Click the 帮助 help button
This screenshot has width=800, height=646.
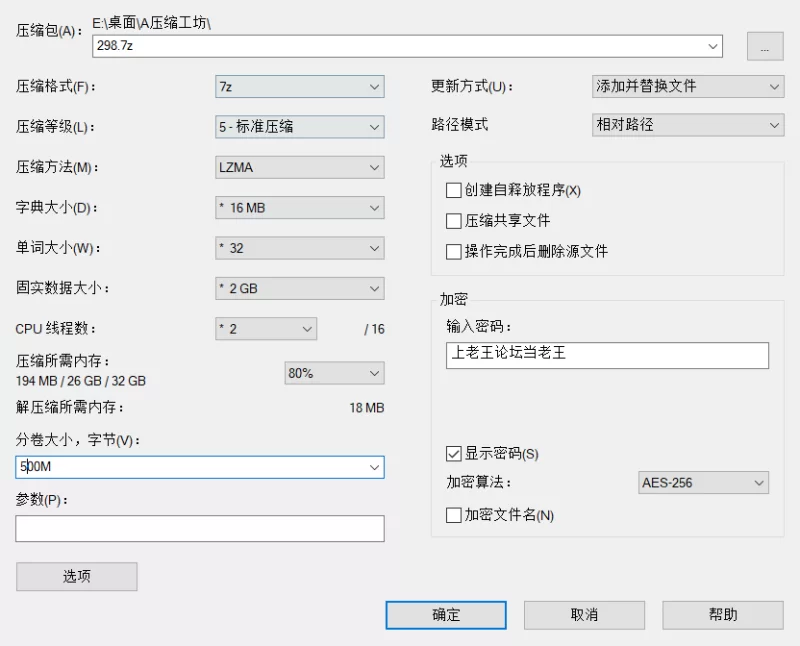[723, 615]
